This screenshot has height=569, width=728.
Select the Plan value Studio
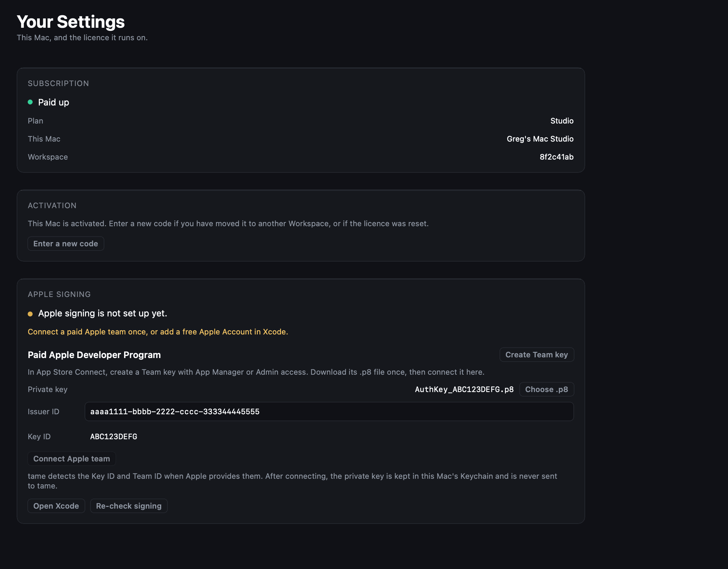pyautogui.click(x=562, y=121)
